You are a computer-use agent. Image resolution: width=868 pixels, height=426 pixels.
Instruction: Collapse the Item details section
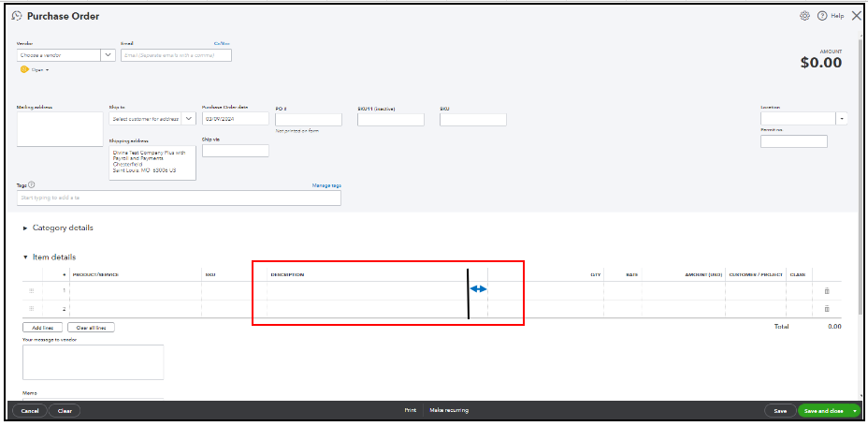pos(25,257)
